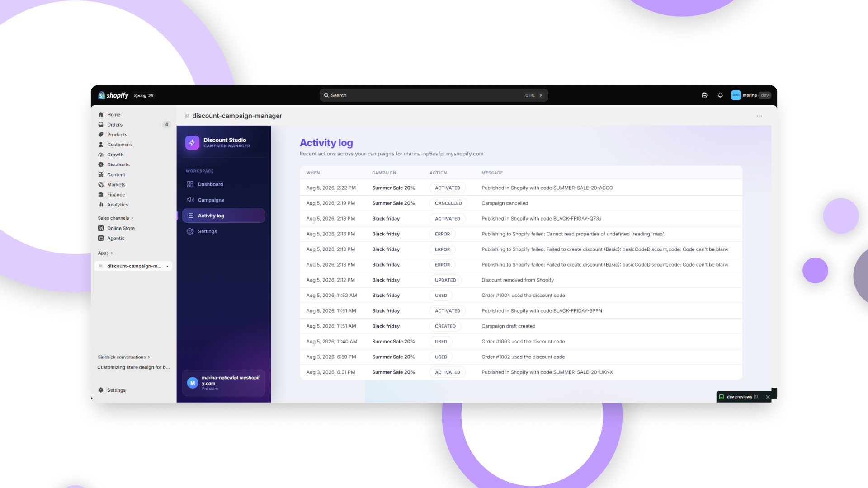Click the Discounts badge icon
This screenshot has width=868, height=488.
pyautogui.click(x=101, y=164)
